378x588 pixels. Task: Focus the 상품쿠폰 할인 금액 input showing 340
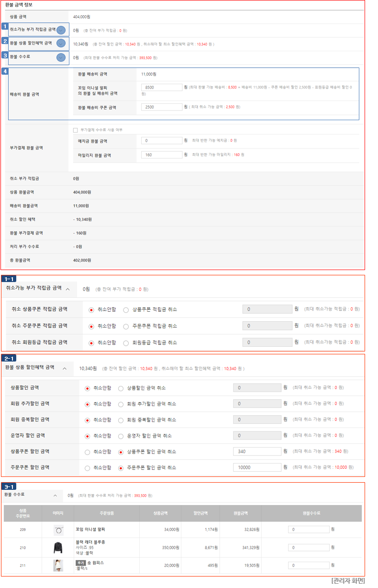coord(257,451)
